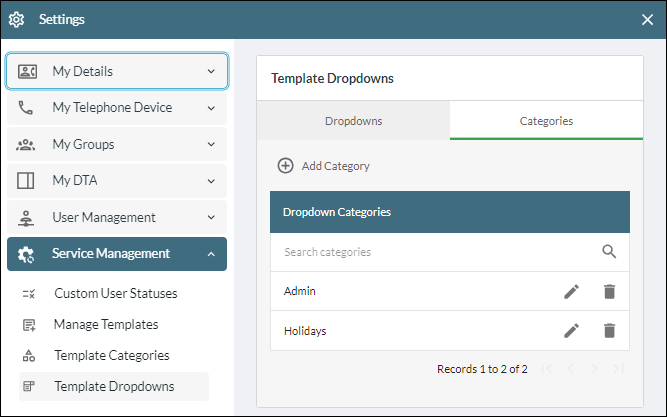Expand the User Management section

pos(117,217)
